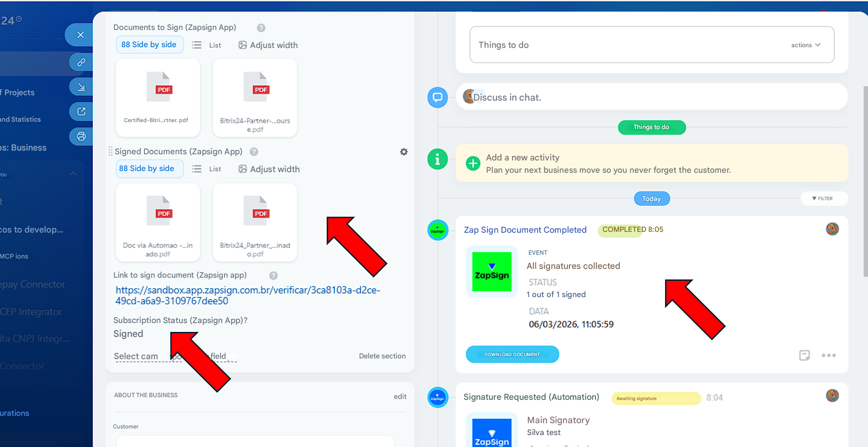This screenshot has width=868, height=447.
Task: Open the Certified-Bitri...rtner.pdf thumbnail
Action: coord(157,98)
